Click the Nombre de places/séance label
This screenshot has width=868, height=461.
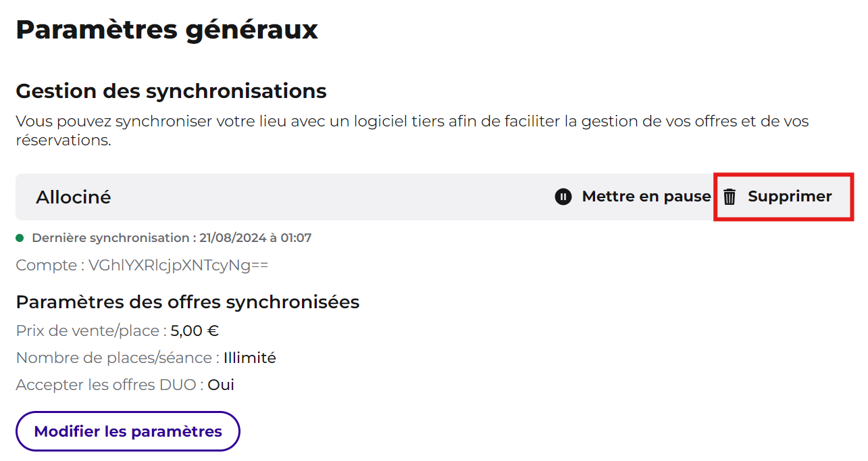point(118,358)
